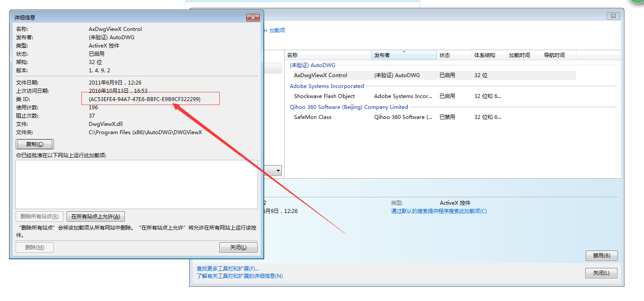
Task: Open 通过默认的搜索提供程序搜索此加载项(C) link
Action: [x=439, y=211]
